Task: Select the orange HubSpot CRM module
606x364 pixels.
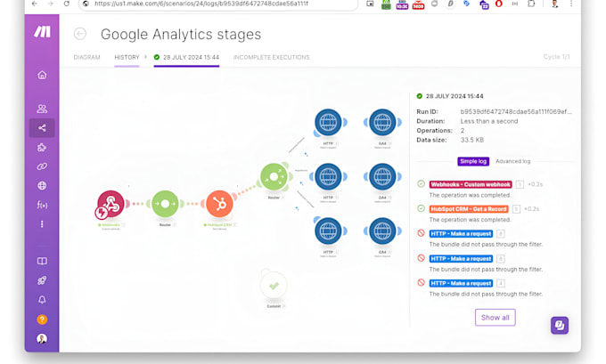Action: point(219,204)
